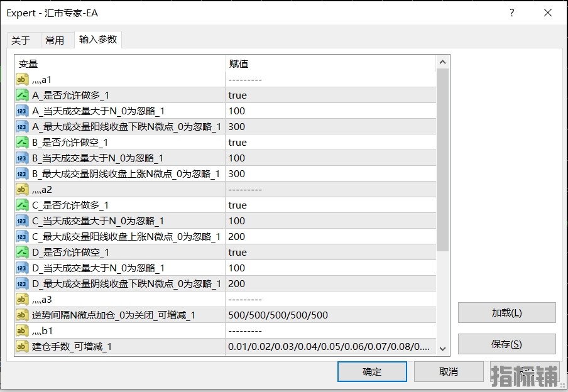The height and width of the screenshot is (392, 568).
Task: Click the 加载(L) button
Action: tap(506, 312)
